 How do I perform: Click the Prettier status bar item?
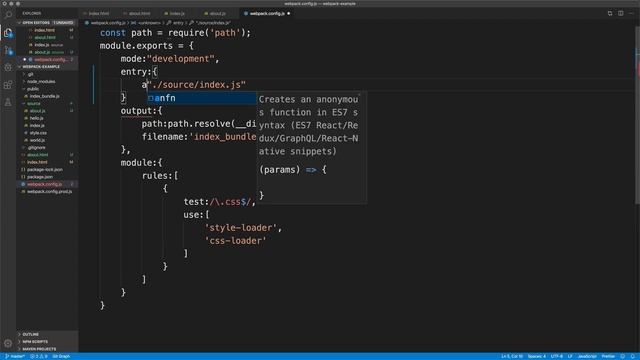point(608,356)
